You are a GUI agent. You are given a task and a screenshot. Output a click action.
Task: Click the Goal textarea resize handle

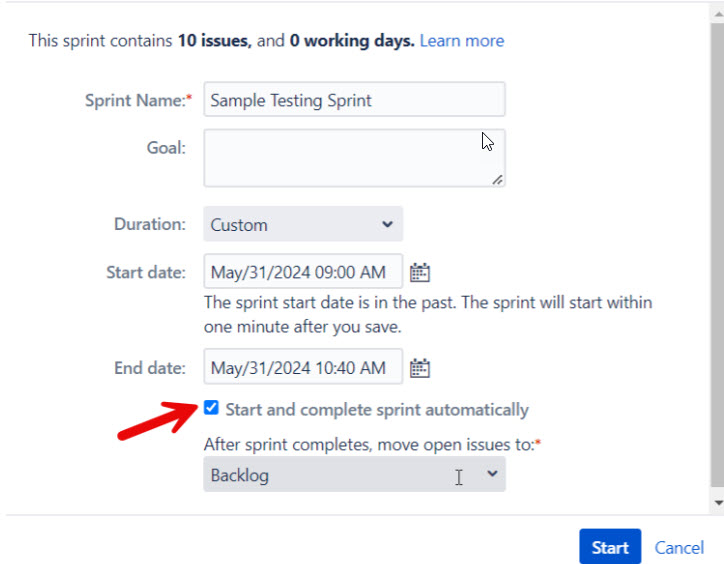point(497,180)
